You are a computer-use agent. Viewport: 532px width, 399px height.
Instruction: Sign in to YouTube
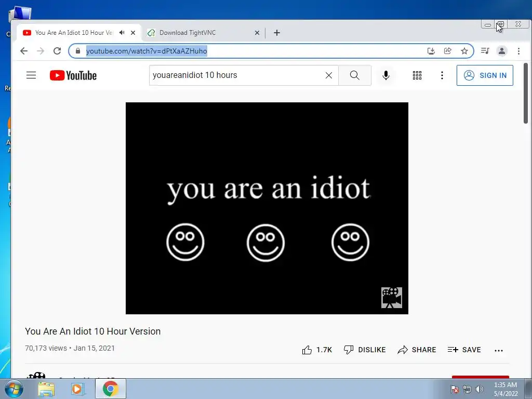pos(485,75)
